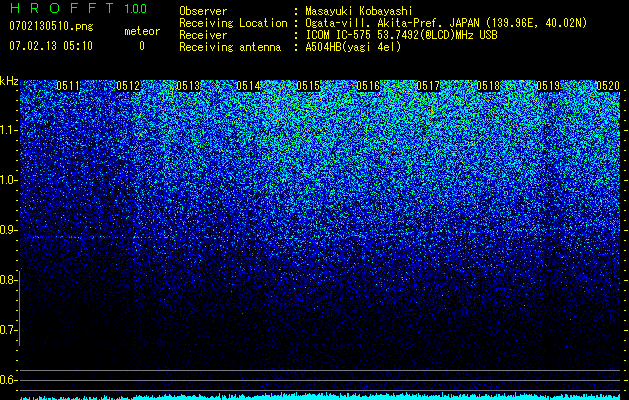Click the Observer field label
Image resolution: width=629 pixels, height=400 pixels.
pos(203,11)
